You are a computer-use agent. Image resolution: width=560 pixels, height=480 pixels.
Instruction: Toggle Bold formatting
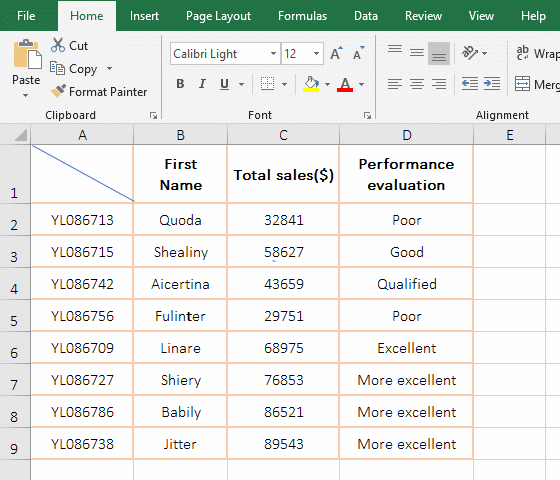(x=180, y=84)
